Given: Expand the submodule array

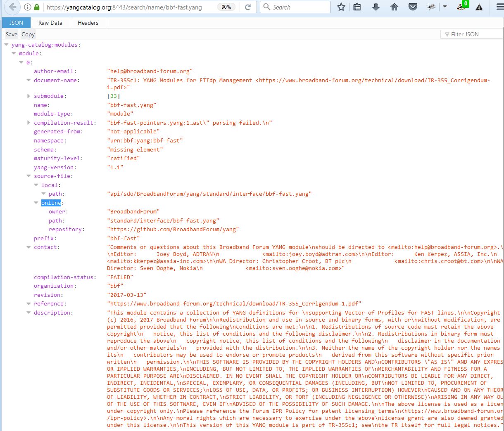Looking at the screenshot, I should 29,96.
